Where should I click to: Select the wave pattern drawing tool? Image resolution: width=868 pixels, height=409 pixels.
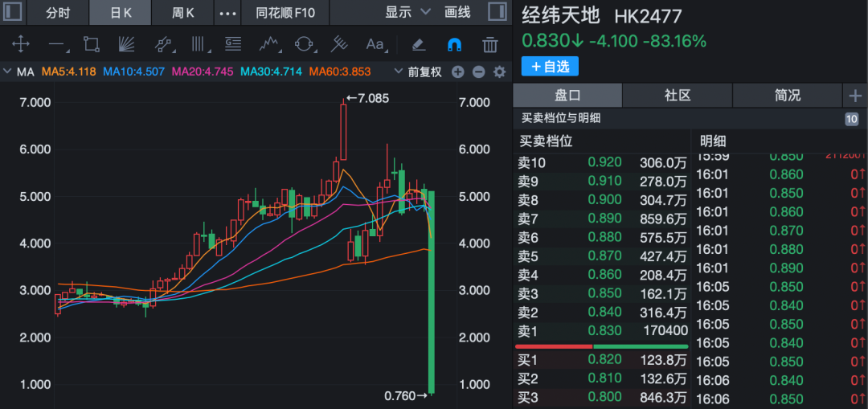point(269,44)
